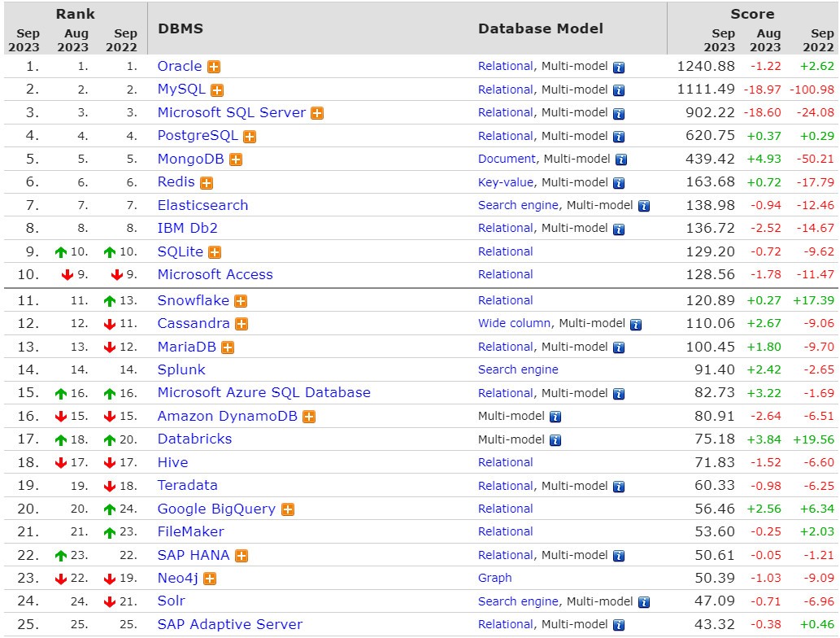The width and height of the screenshot is (840, 638).
Task: Select Databricks' yearly change +19.56
Action: (x=813, y=439)
